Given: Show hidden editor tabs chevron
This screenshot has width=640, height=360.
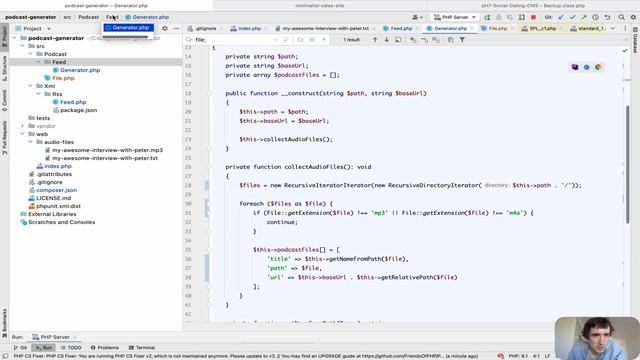Looking at the screenshot, I should click(613, 29).
